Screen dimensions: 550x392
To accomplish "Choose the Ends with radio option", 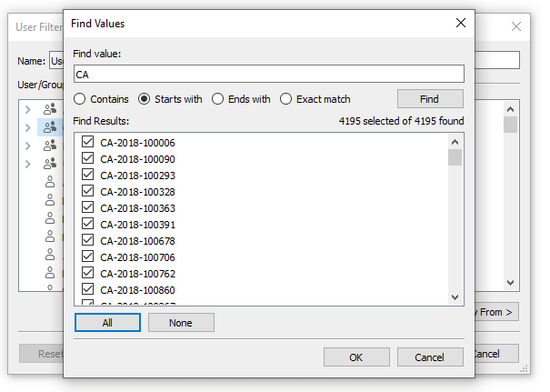I will pyautogui.click(x=217, y=99).
